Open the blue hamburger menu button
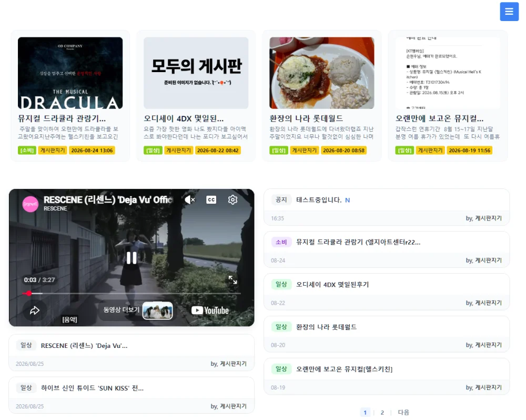Screen dimensions: 526x420 (509, 12)
